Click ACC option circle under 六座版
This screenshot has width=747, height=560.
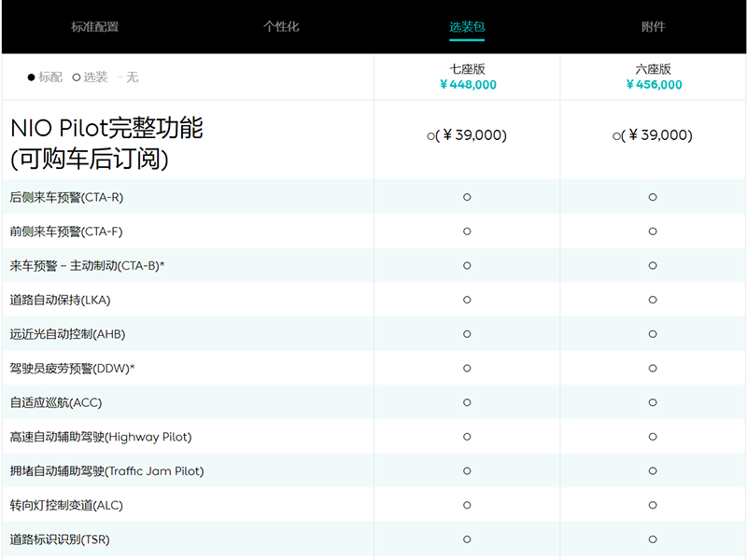653,403
